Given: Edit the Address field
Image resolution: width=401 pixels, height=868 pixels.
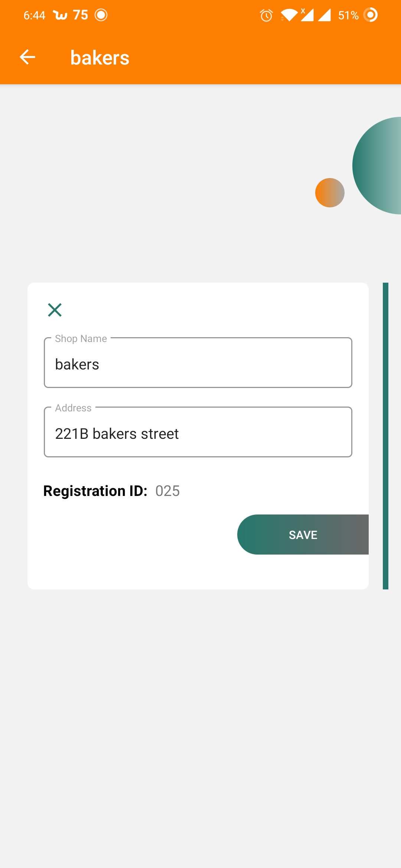Looking at the screenshot, I should 198,432.
